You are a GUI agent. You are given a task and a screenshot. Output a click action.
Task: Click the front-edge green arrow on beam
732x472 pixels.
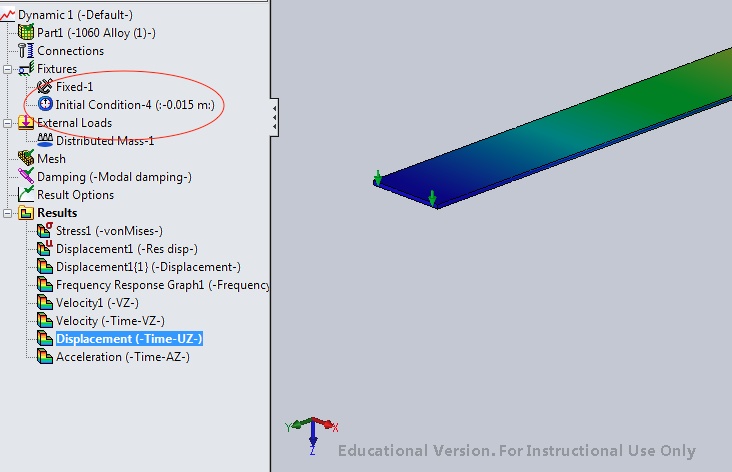coord(432,198)
